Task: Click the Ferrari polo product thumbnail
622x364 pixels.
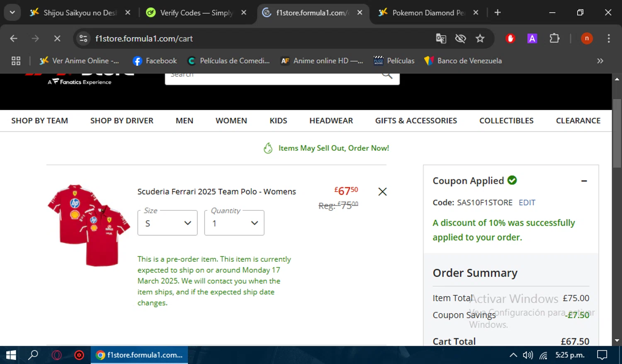Action: pyautogui.click(x=89, y=225)
